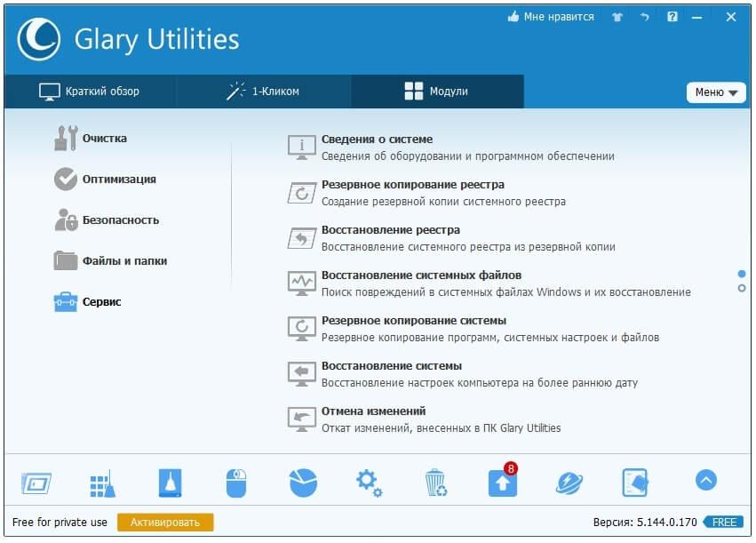
Task: Click the thumbs-up like icon
Action: (x=513, y=17)
